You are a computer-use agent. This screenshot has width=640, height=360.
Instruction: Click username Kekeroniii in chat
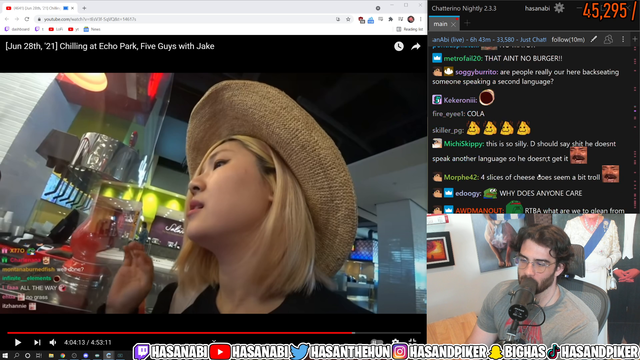(x=460, y=100)
